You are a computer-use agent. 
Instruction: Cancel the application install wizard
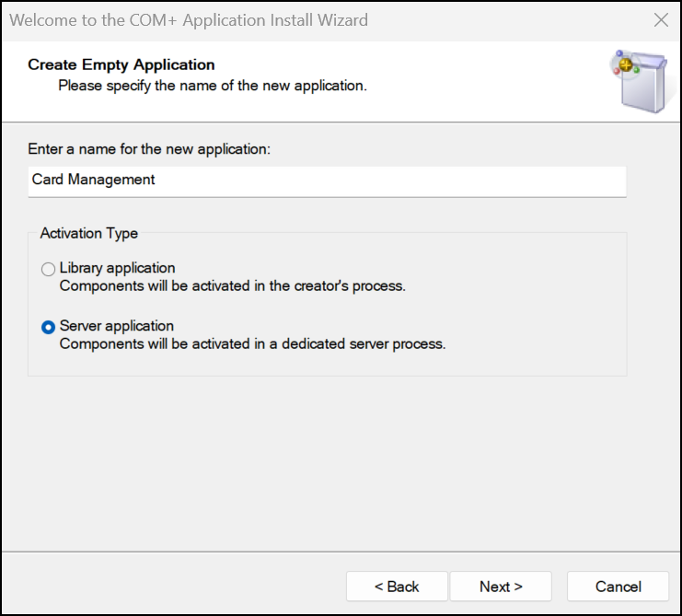(x=618, y=587)
